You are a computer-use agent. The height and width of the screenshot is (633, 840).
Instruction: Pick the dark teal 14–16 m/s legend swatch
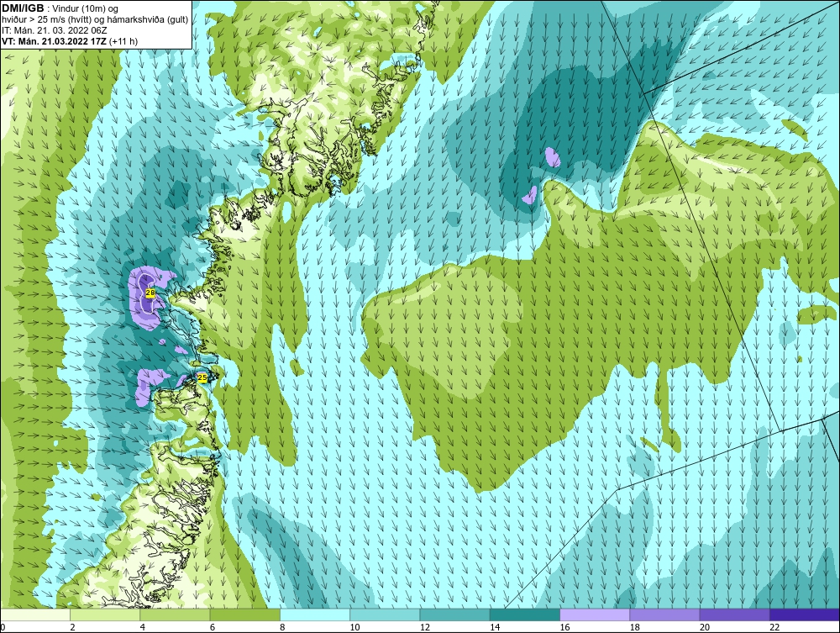[524, 615]
